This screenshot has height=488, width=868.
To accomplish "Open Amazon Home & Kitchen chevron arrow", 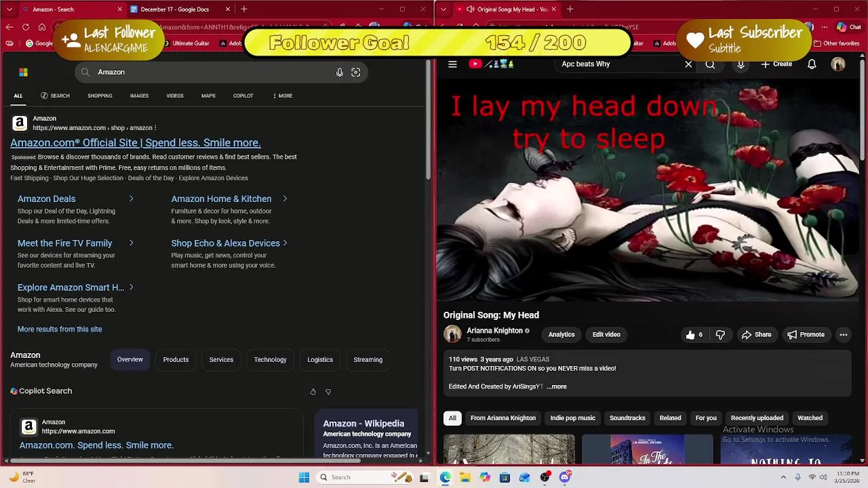I will click(285, 199).
